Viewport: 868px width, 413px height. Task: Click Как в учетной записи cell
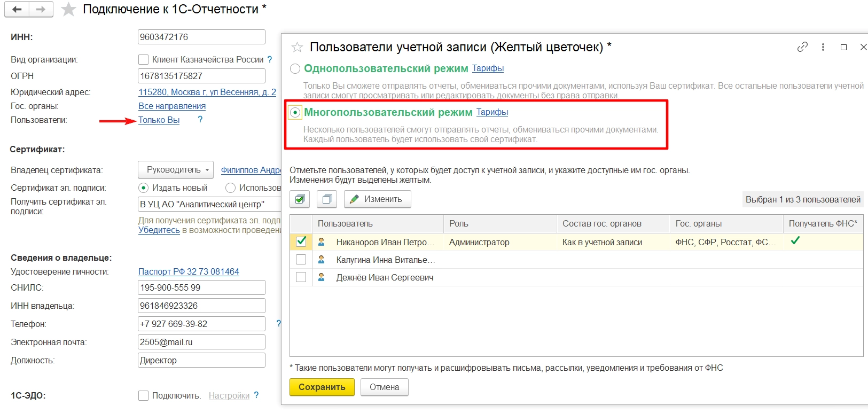[613, 242]
